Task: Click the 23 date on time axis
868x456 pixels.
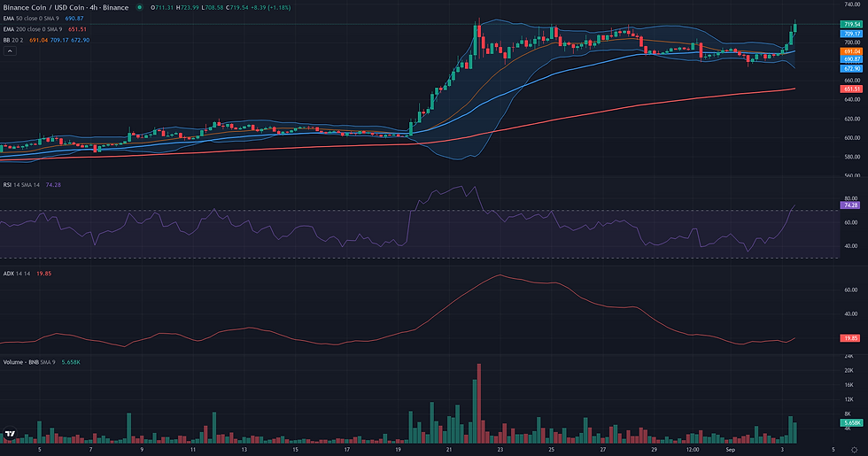Action: click(x=500, y=450)
